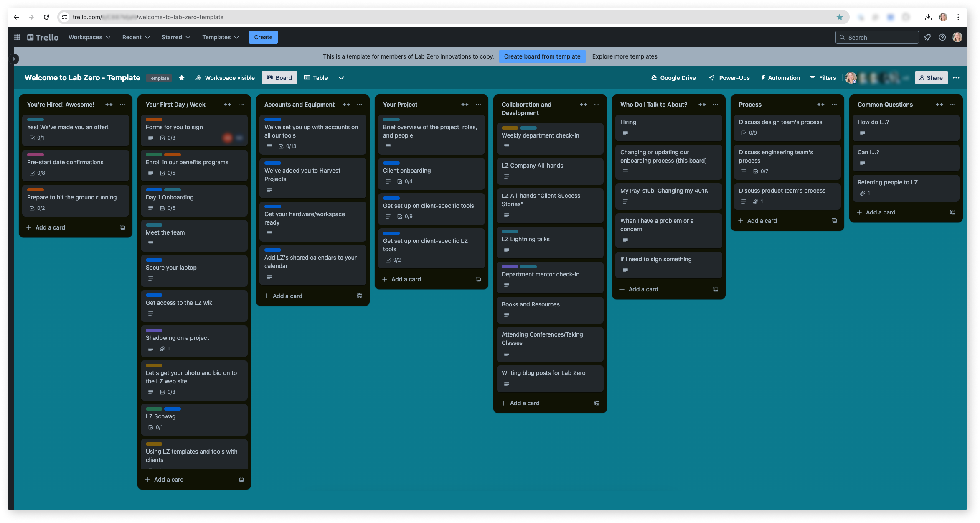Open list actions menu for Common Questions
This screenshot has width=980, height=523.
953,105
